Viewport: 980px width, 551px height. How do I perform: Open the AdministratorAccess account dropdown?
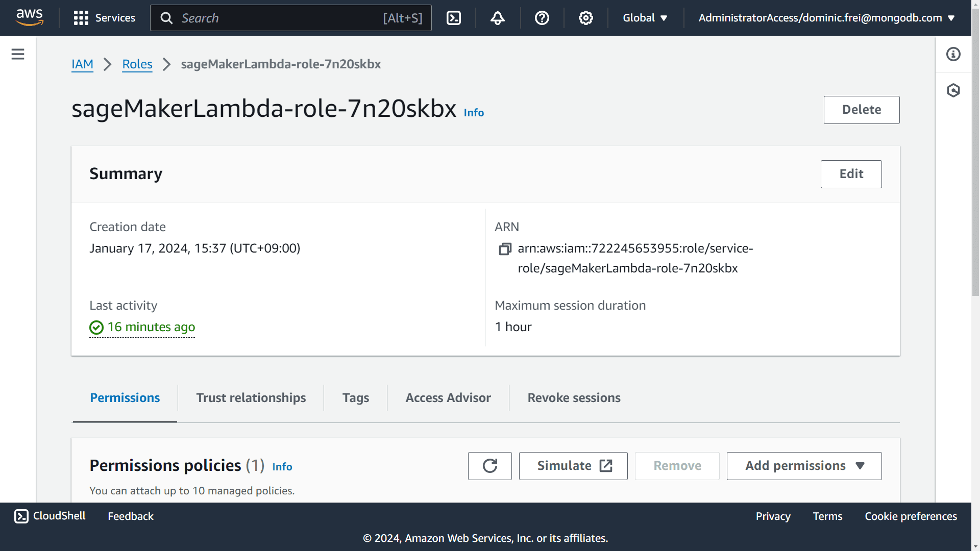(826, 18)
